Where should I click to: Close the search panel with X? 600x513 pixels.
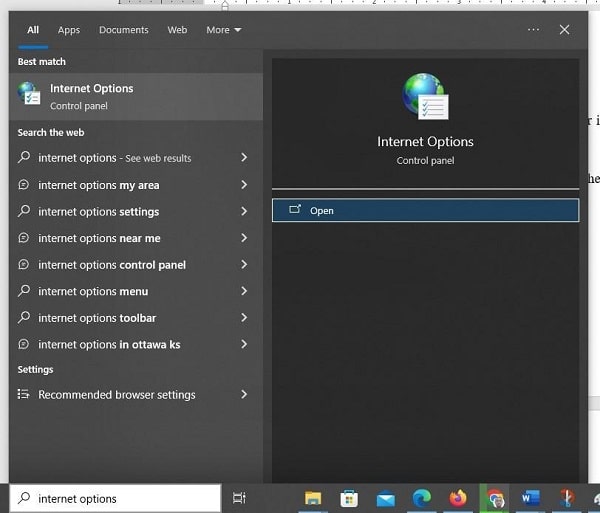click(x=564, y=29)
